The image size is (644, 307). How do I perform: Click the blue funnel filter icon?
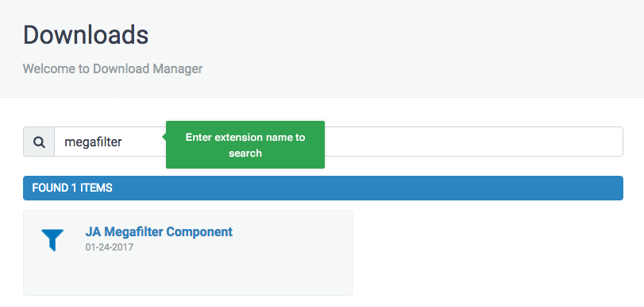pos(52,240)
